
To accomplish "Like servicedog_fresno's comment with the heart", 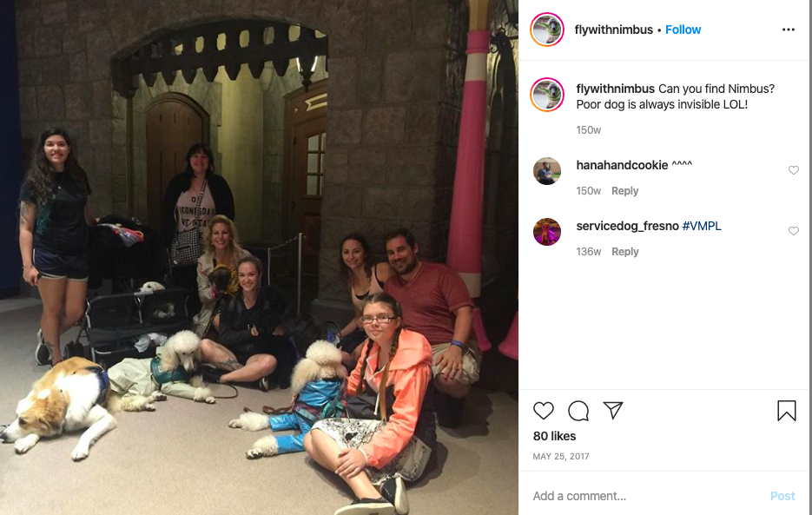I will (x=794, y=231).
